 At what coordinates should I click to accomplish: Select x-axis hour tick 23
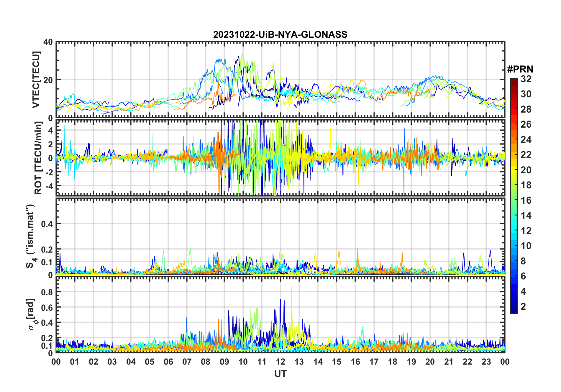click(x=486, y=362)
